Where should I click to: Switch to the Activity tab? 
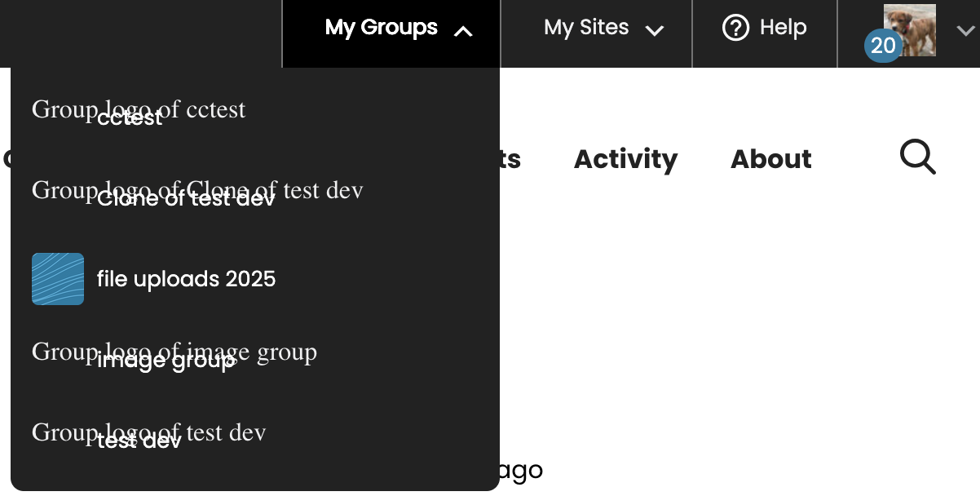625,159
